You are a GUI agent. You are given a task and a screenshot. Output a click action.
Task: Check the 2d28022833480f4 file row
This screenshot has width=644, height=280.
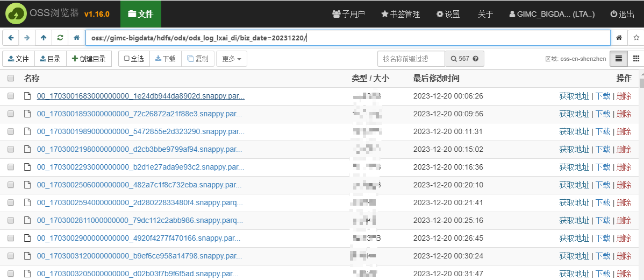point(11,202)
